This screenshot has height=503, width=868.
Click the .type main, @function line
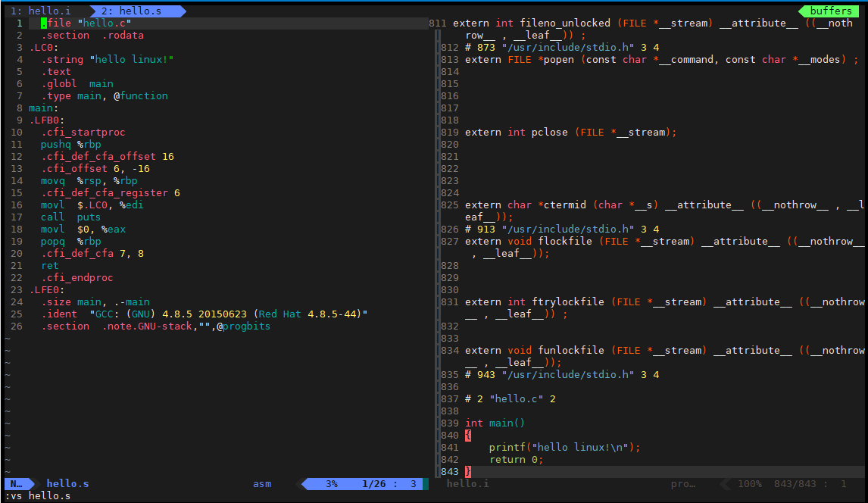pyautogui.click(x=104, y=96)
